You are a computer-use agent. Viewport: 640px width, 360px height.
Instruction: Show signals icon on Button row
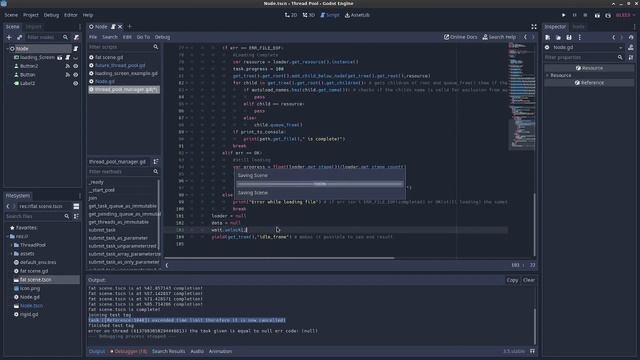pyautogui.click(x=68, y=75)
